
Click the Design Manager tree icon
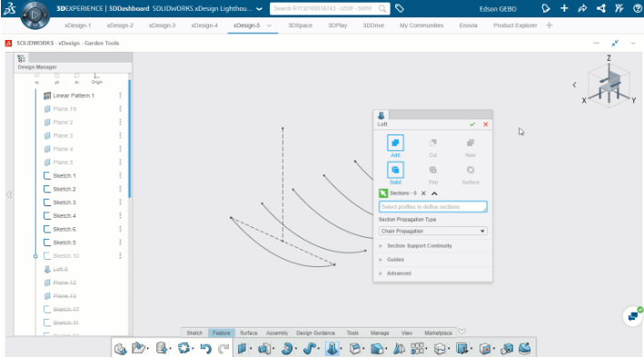[22, 59]
